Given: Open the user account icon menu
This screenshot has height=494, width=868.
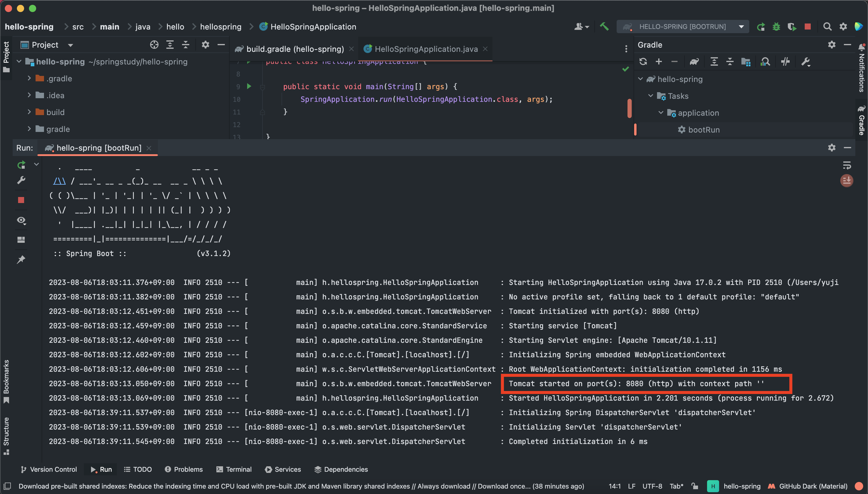Looking at the screenshot, I should point(581,27).
